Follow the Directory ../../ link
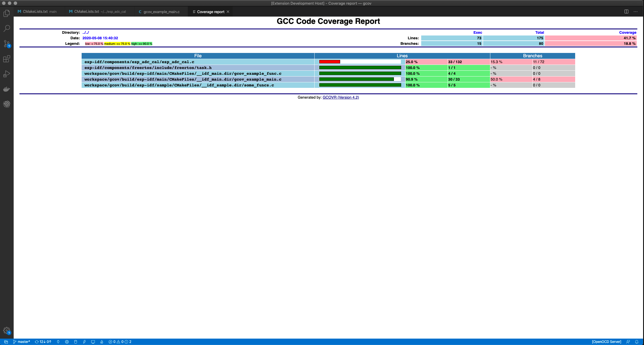Viewport: 644px width, 345px height. click(x=85, y=32)
